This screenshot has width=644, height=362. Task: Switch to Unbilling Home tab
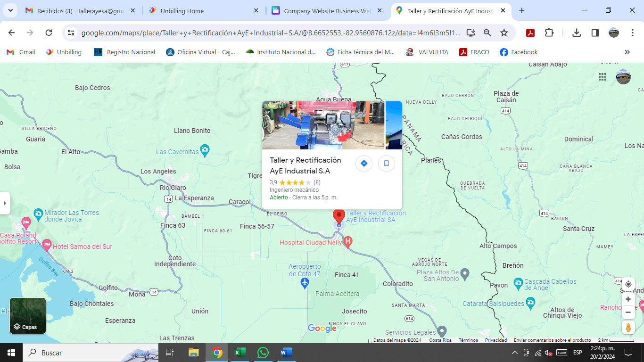click(x=204, y=11)
